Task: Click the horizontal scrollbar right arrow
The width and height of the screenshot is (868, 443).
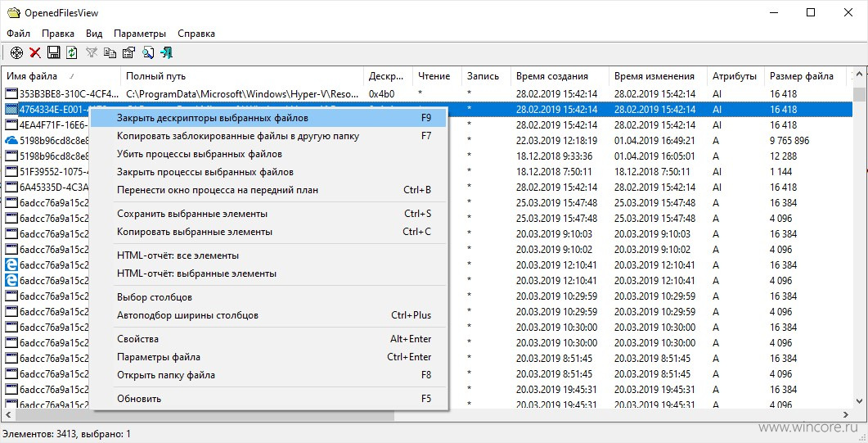Action: tap(847, 414)
